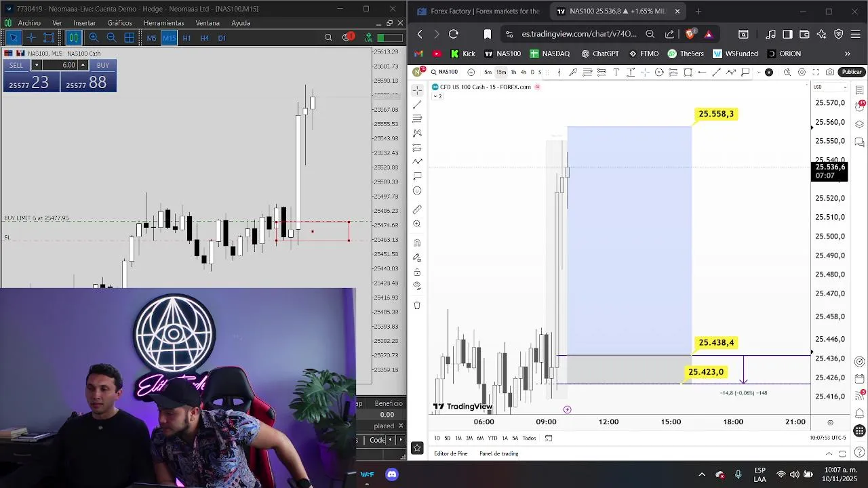Switch MetaTrader chart to H1 timeframe
This screenshot has height=488, width=868.
click(186, 38)
